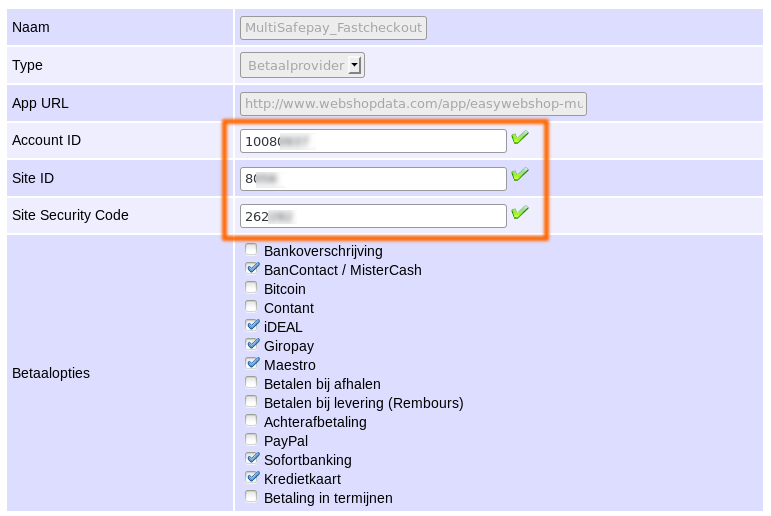The width and height of the screenshot is (771, 516).
Task: Focus the Site Security Code input field
Action: click(x=373, y=216)
